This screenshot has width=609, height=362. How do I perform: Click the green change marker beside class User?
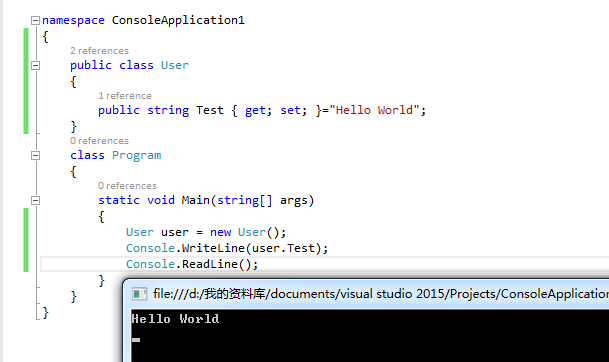26,81
